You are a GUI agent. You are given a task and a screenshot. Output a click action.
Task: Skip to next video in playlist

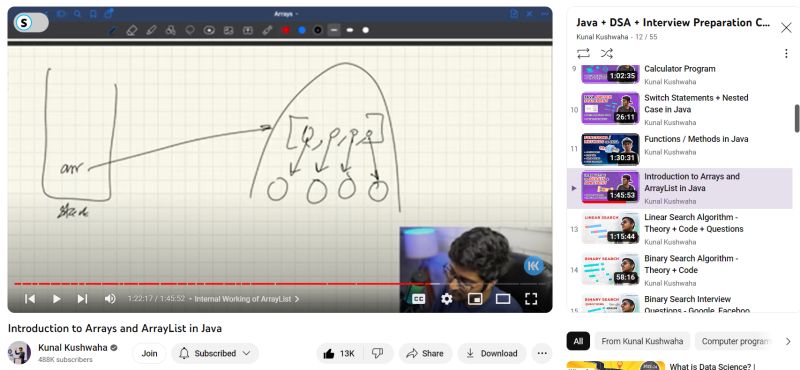(83, 299)
